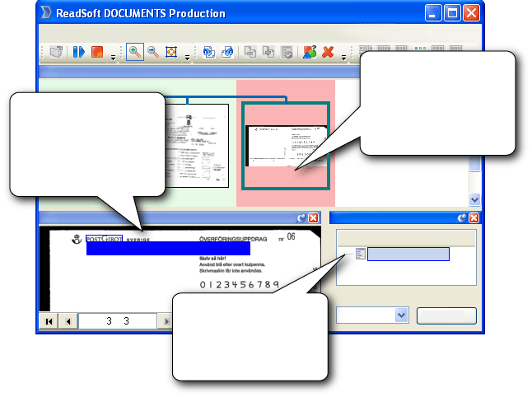Click the fit-to-window zoom icon
The height and width of the screenshot is (397, 532).
[171, 52]
